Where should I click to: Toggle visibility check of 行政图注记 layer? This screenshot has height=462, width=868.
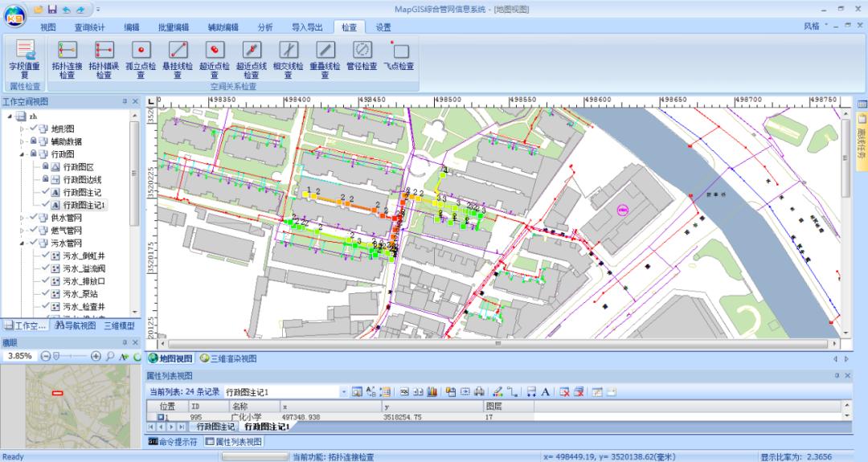[46, 192]
